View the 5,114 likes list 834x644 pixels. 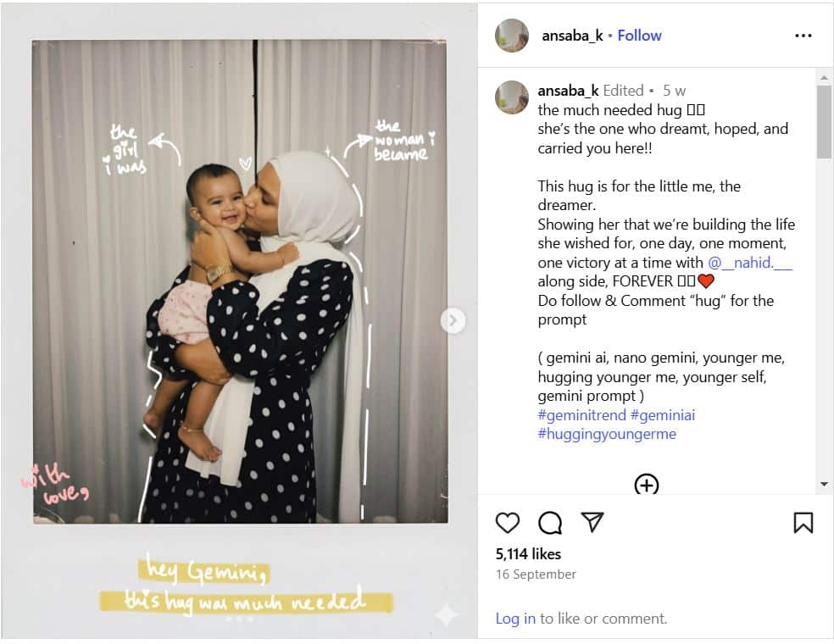[528, 554]
